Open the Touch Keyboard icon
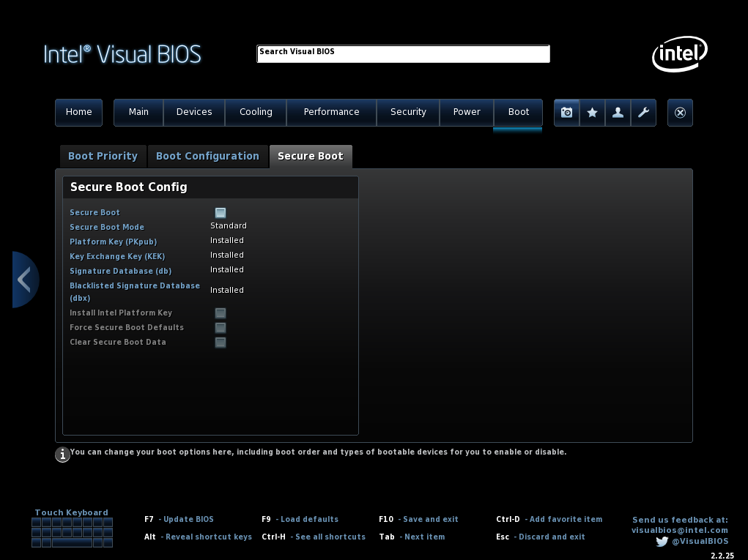The image size is (748, 560). click(x=72, y=532)
